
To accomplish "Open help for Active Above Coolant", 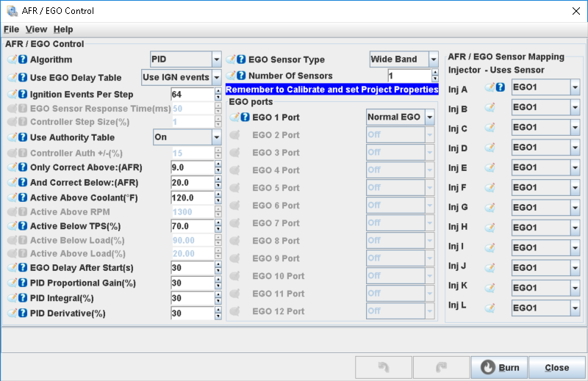I will 23,198.
